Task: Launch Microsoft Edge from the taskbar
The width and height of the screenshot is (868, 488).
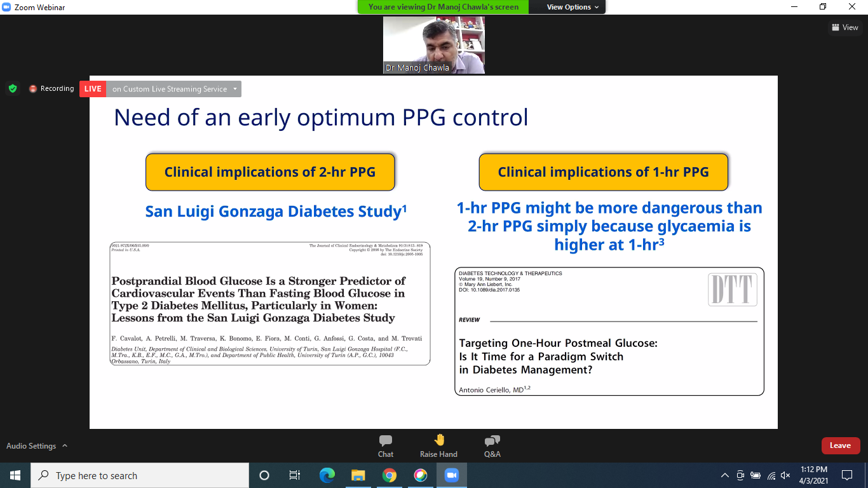Action: [x=327, y=475]
